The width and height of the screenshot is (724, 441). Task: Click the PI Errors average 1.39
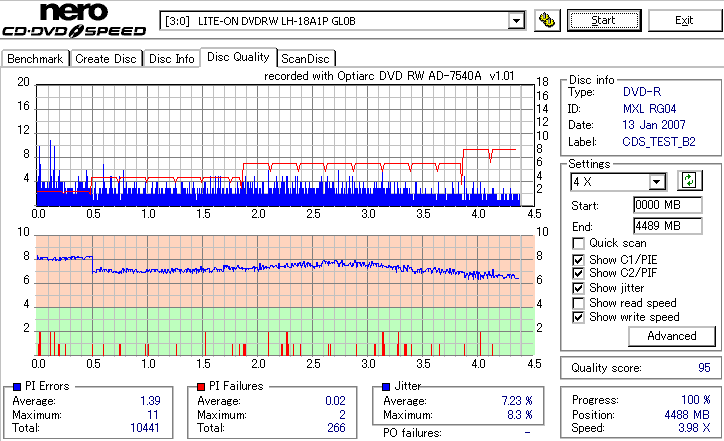pyautogui.click(x=150, y=401)
